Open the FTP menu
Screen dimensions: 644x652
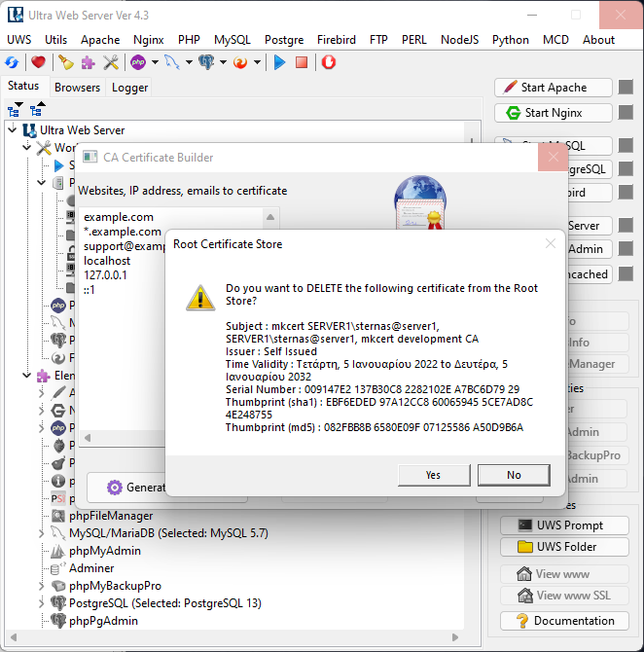tap(378, 40)
